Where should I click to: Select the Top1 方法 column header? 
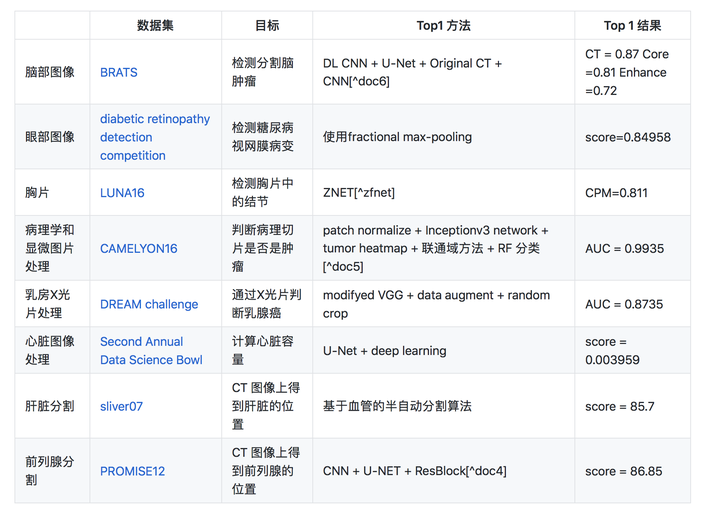tap(443, 25)
